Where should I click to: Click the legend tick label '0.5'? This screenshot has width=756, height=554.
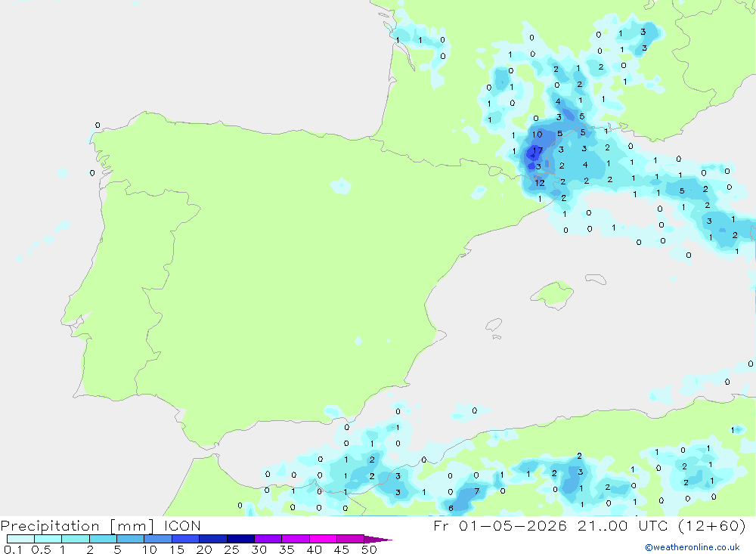(41, 549)
